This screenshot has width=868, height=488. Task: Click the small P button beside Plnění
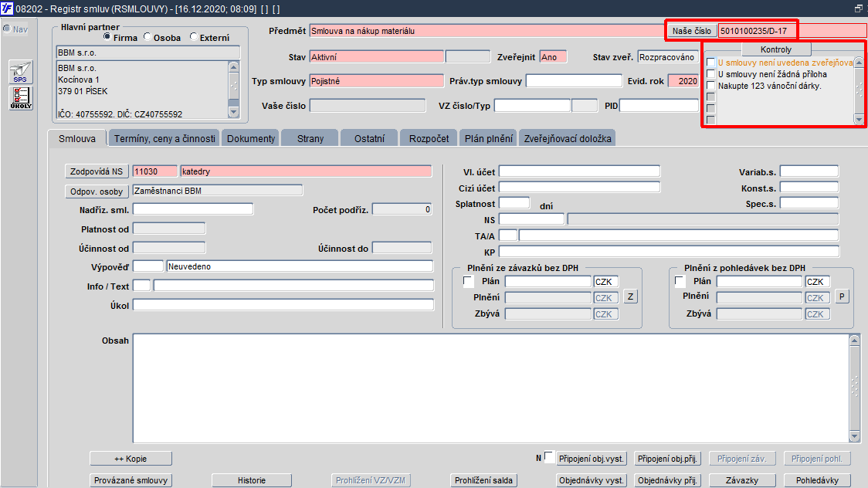[x=842, y=297]
